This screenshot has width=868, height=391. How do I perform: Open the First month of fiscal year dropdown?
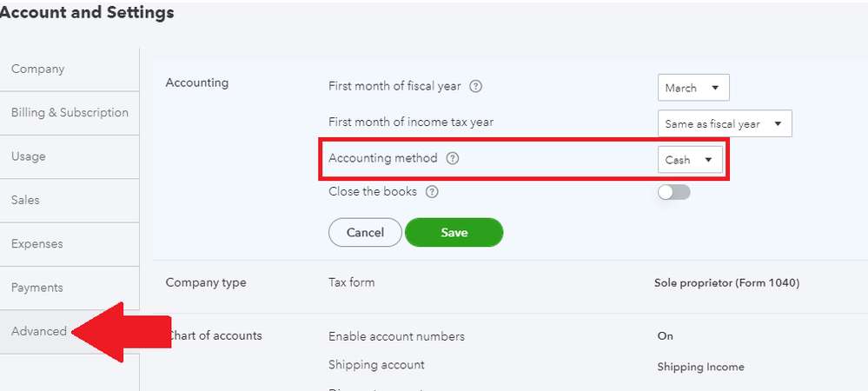(692, 88)
